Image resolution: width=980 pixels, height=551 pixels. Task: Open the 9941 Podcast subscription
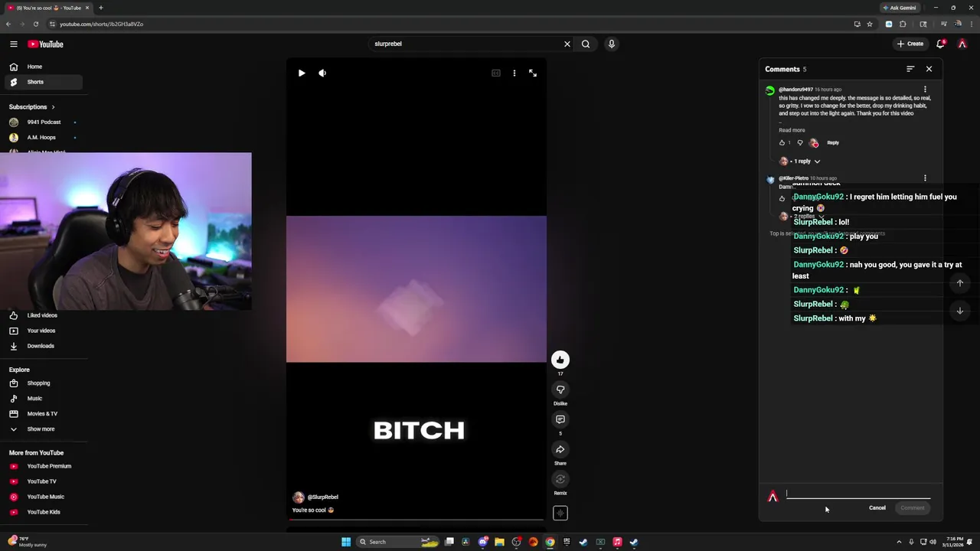44,122
